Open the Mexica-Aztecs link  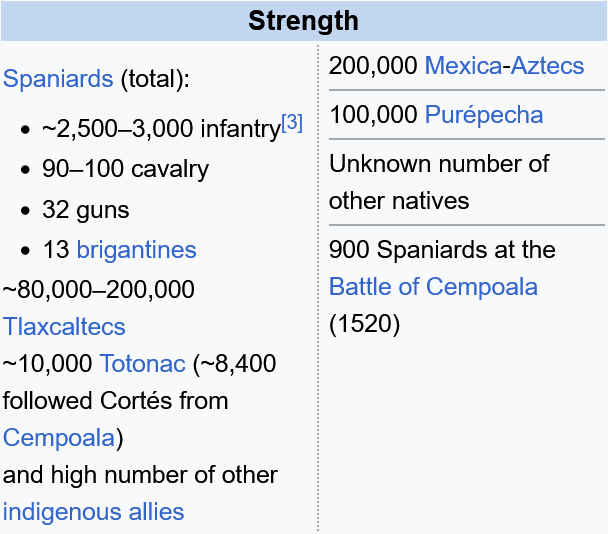504,65
